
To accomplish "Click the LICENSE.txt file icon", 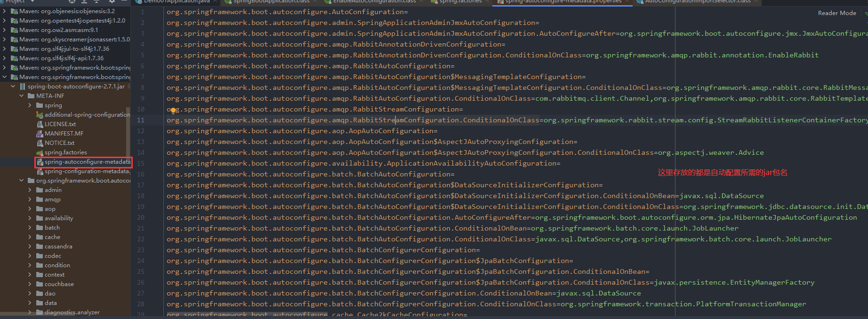I will point(40,124).
